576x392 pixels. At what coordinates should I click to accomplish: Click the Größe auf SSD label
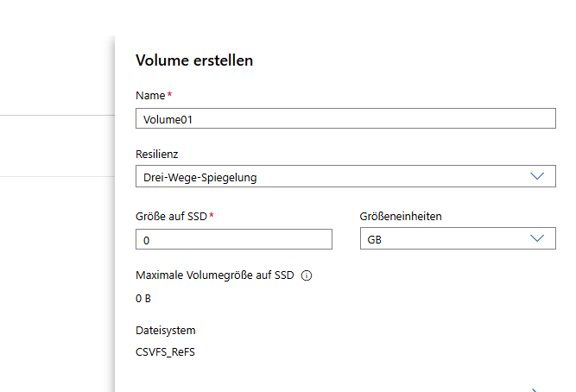(171, 217)
